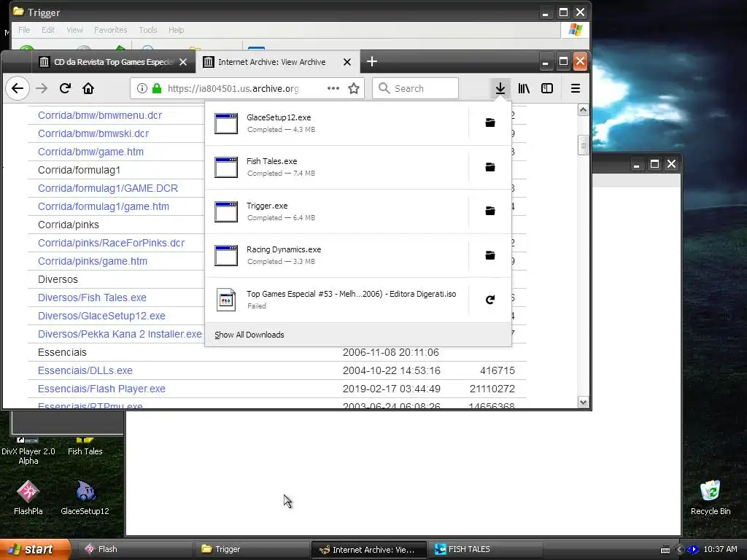Open the Corrida/bmw/bmwski.dcr link
The height and width of the screenshot is (560, 747).
pyautogui.click(x=93, y=133)
